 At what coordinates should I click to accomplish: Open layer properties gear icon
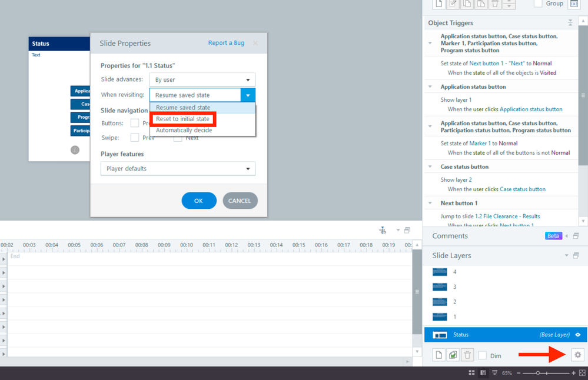click(x=578, y=355)
